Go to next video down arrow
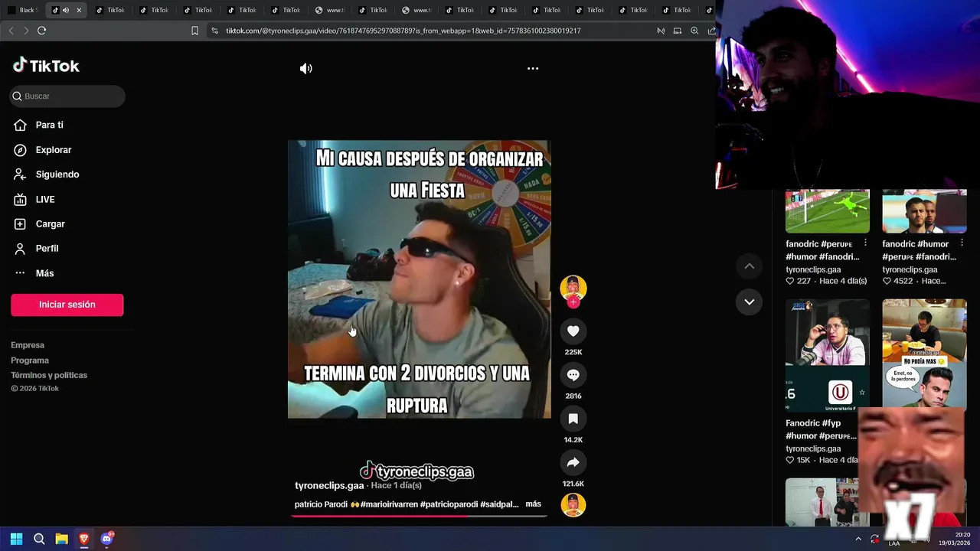The height and width of the screenshot is (551, 980). (749, 302)
